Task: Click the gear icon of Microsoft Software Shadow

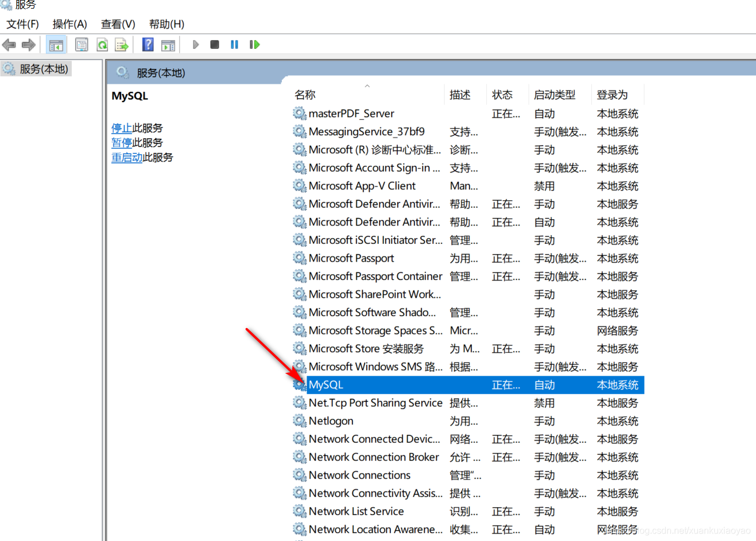Action: pyautogui.click(x=300, y=312)
